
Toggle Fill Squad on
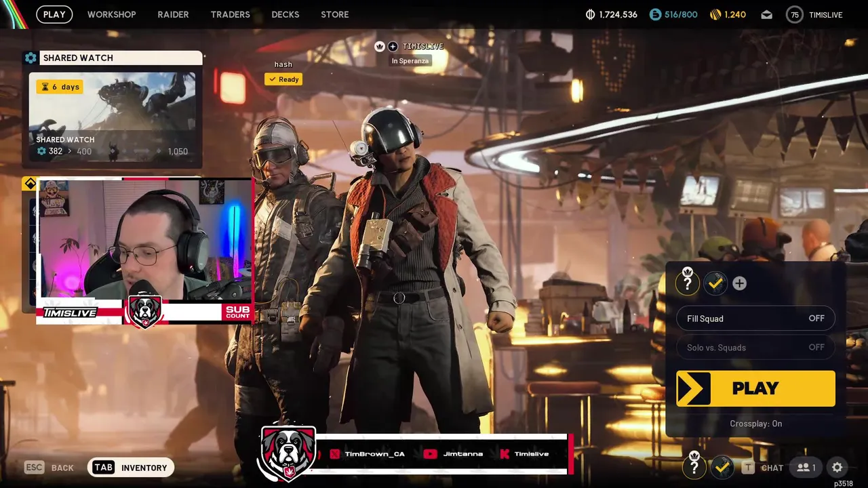click(755, 319)
